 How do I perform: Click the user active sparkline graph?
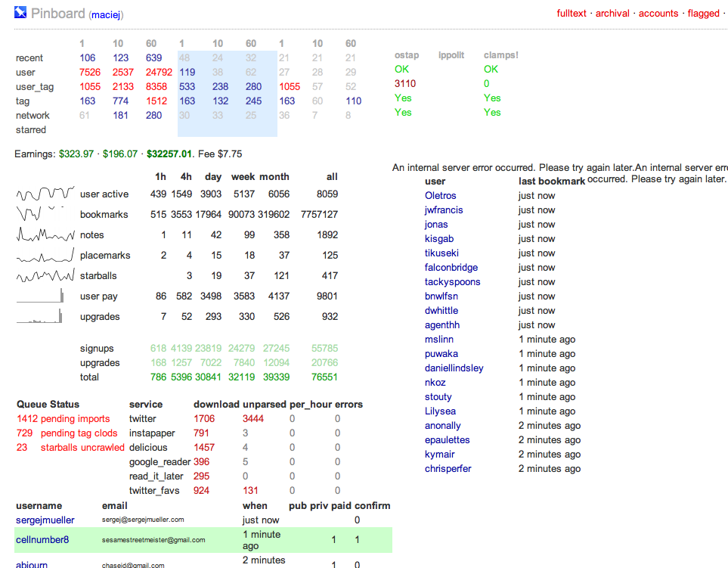(45, 194)
